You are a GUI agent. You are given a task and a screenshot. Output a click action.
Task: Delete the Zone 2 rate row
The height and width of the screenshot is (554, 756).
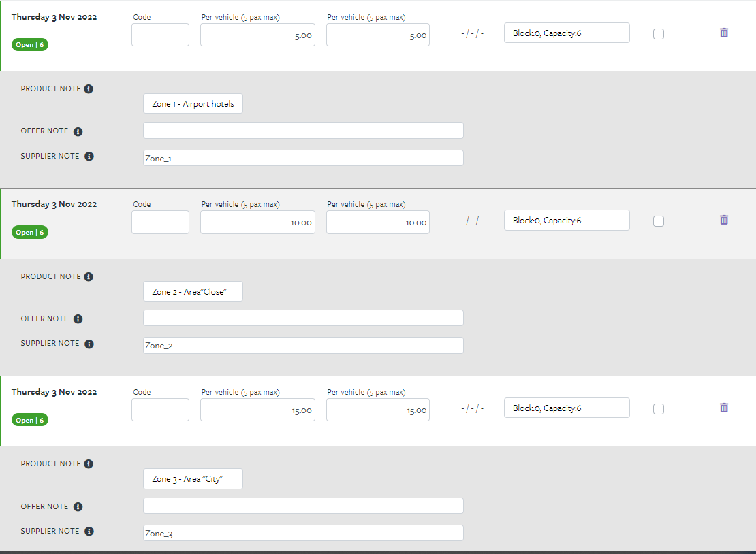click(x=723, y=220)
